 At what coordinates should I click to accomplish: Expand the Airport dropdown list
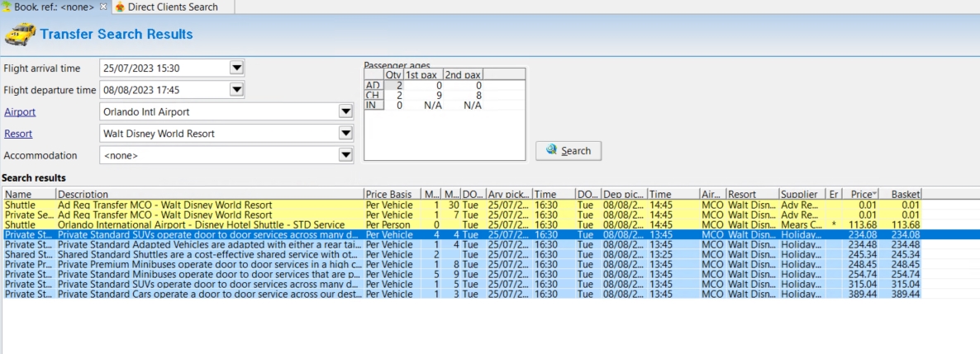[345, 111]
